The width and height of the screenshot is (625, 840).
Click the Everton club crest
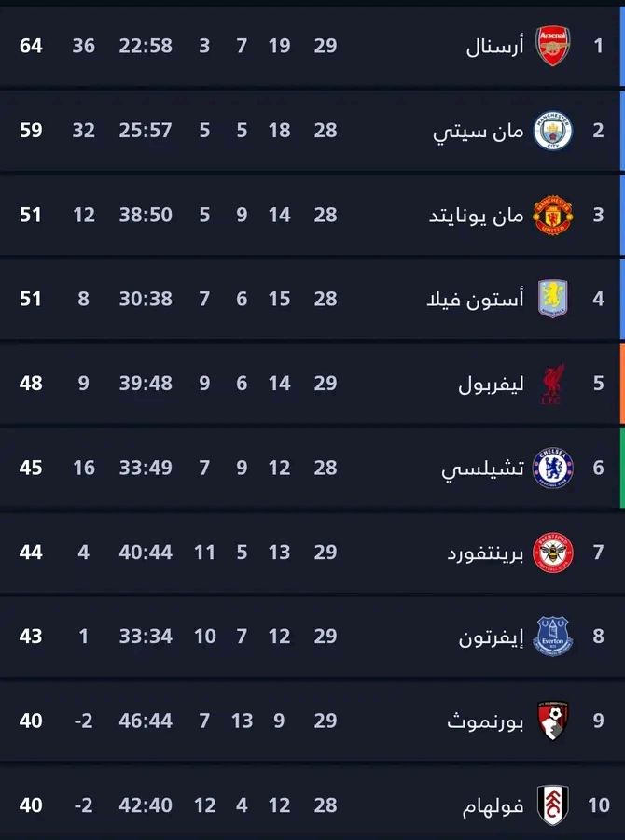tap(552, 637)
